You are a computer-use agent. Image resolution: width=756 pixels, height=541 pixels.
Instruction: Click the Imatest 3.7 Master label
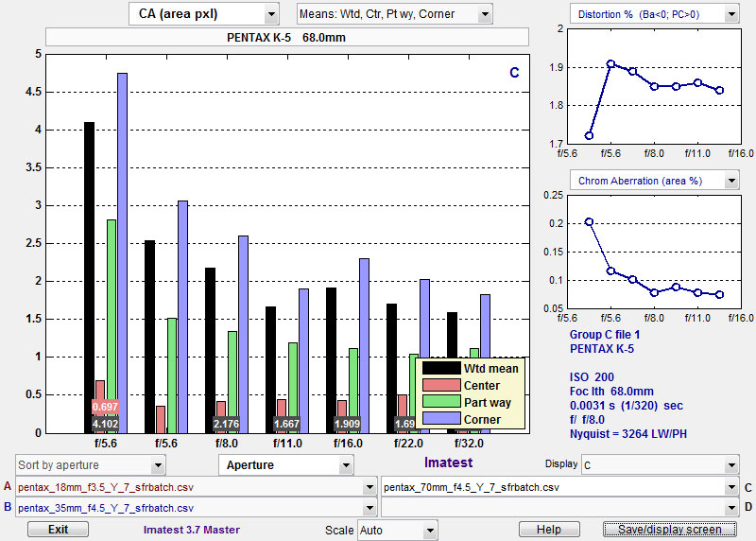click(x=192, y=530)
